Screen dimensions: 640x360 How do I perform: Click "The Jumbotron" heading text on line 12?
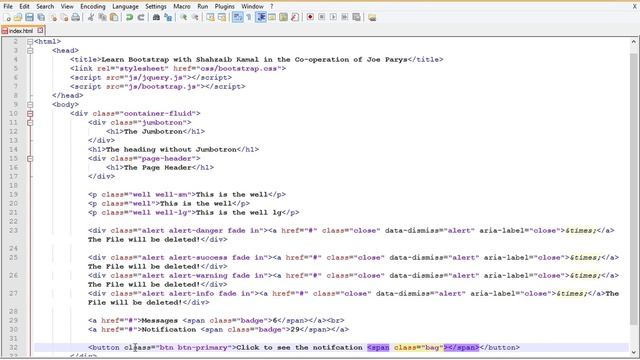pos(153,131)
